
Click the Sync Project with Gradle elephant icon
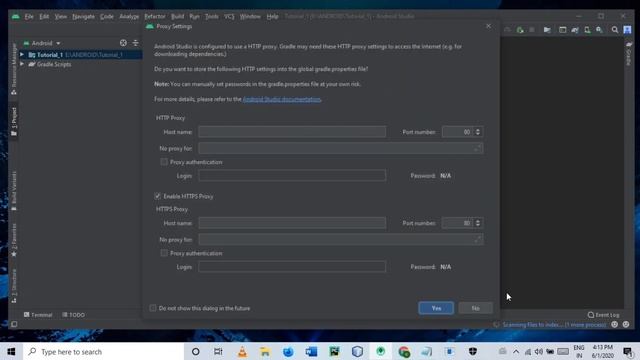click(x=575, y=30)
